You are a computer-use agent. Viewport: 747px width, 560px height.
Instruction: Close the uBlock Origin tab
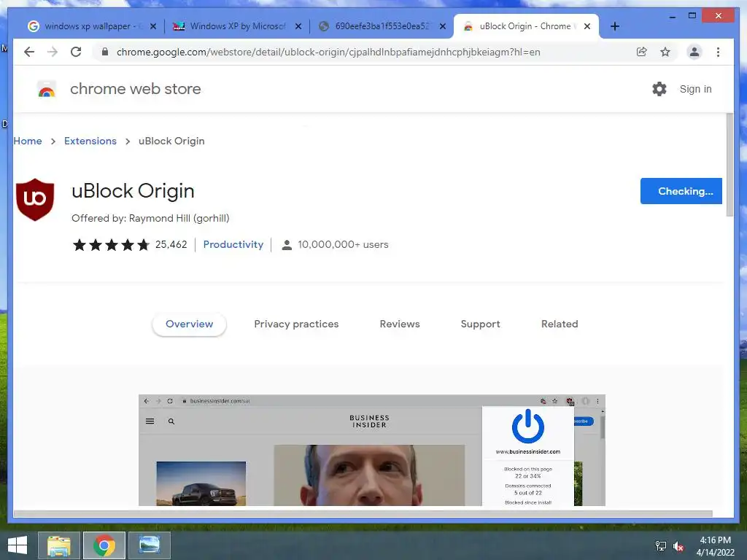pyautogui.click(x=587, y=27)
